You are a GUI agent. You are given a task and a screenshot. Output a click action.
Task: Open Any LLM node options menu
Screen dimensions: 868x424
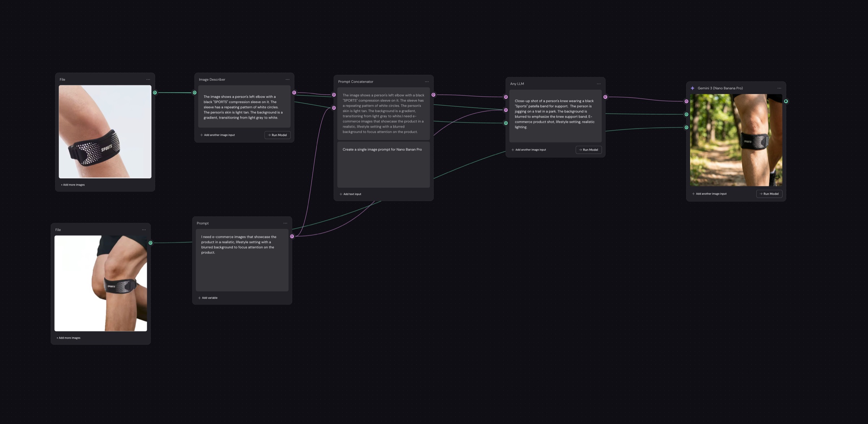(599, 84)
